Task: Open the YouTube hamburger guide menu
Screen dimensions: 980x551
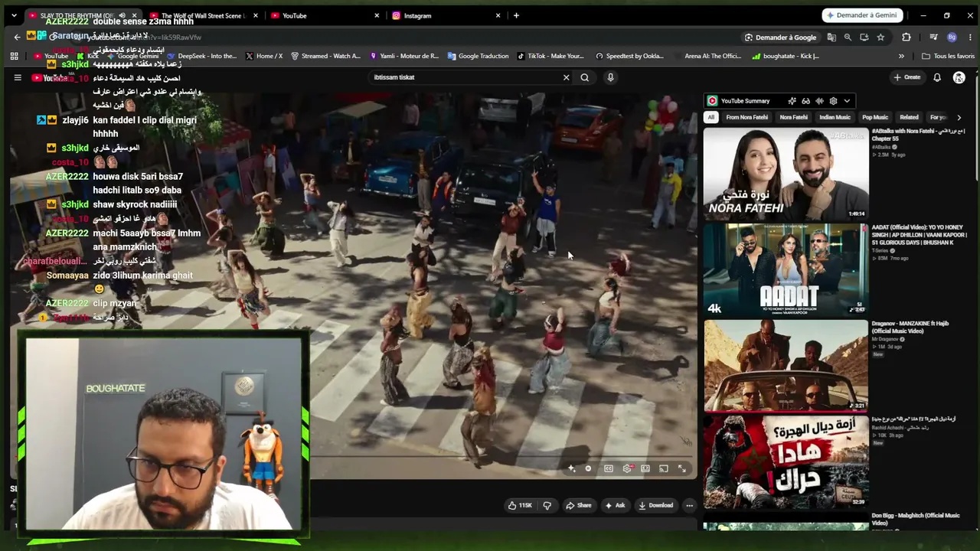Action: click(x=18, y=77)
